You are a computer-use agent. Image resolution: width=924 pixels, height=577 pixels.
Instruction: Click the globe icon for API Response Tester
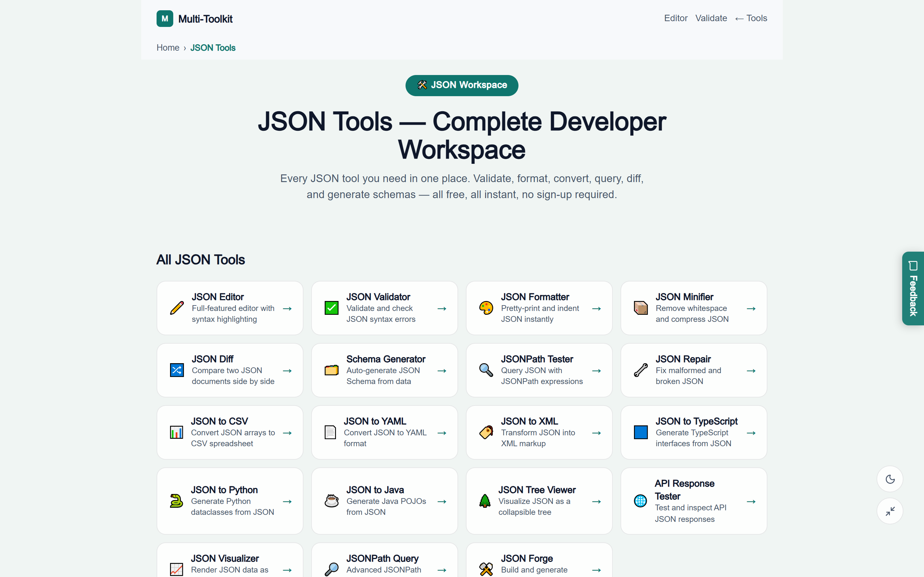(x=640, y=501)
